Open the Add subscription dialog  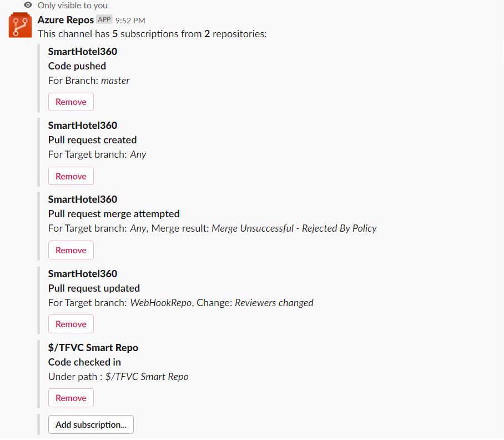point(90,424)
